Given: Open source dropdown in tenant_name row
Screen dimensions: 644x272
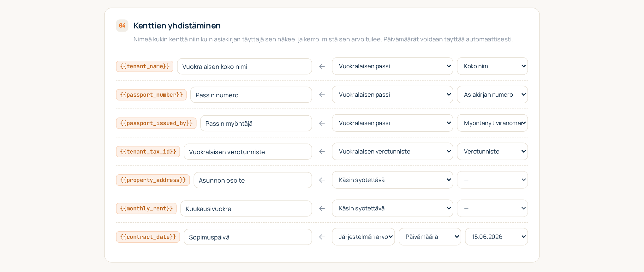Looking at the screenshot, I should coord(392,66).
